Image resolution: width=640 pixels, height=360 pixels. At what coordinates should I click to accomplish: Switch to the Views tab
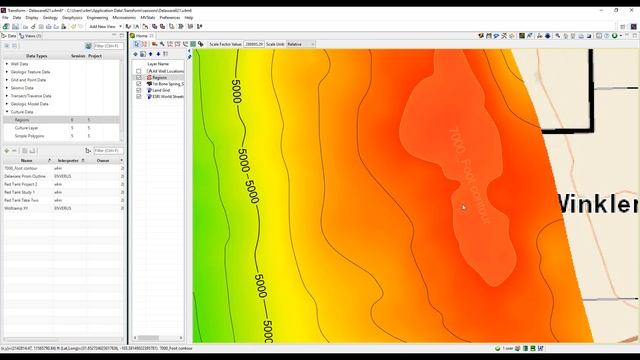click(31, 36)
